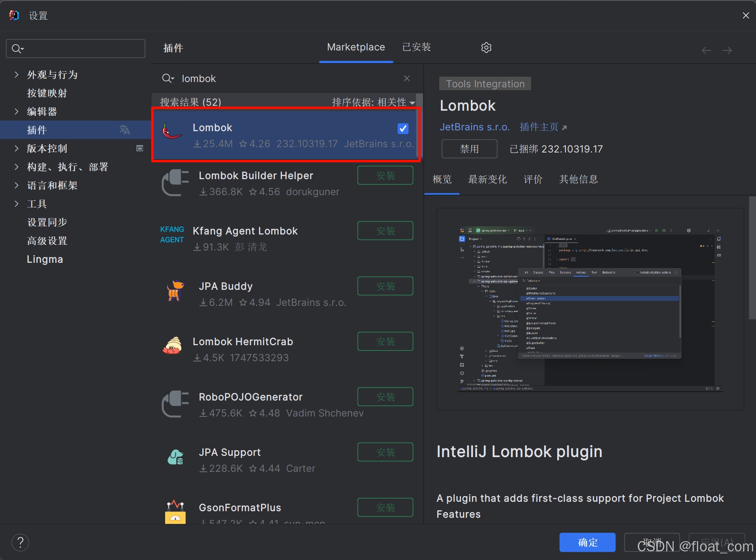The image size is (756, 560).
Task: Open JetBrains s.r.o. vendor link
Action: point(474,127)
